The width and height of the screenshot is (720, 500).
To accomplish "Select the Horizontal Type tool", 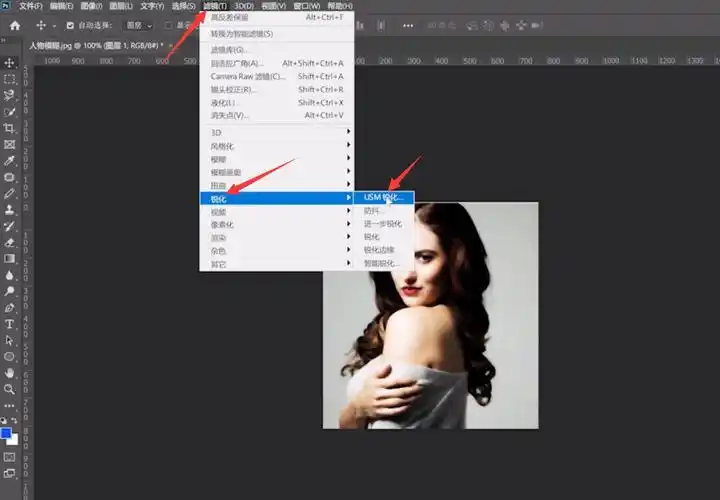I will [x=10, y=324].
